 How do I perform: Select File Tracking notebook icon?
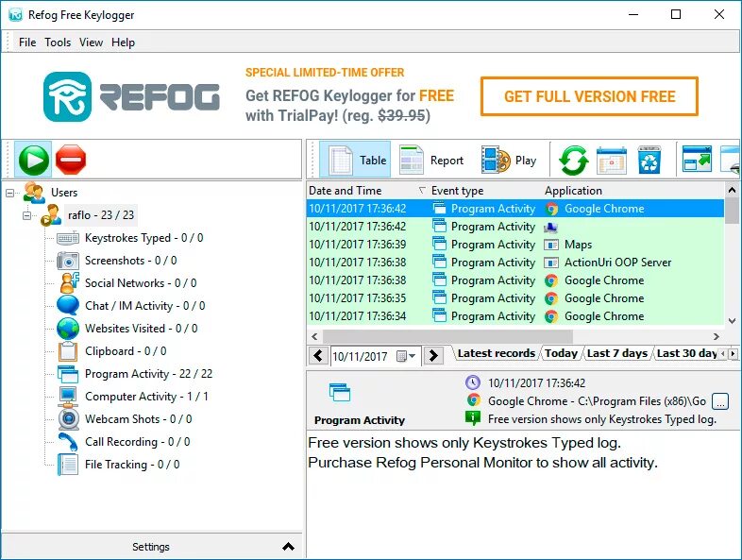(68, 465)
